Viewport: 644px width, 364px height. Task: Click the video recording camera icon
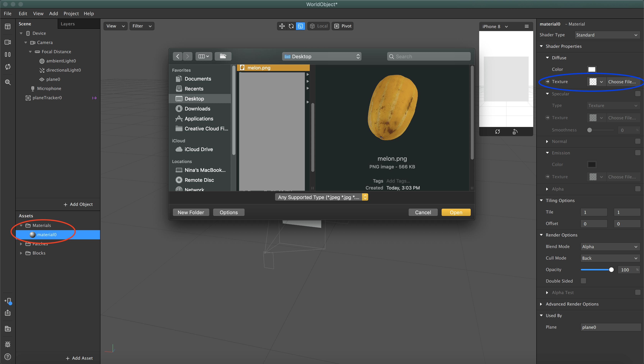(x=7, y=42)
